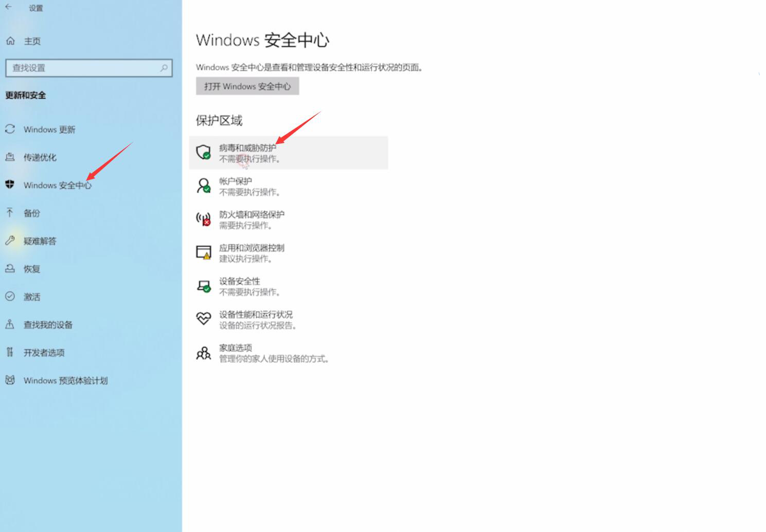Click the 开发者选项 icon
Screen dimensions: 766x532
(10, 352)
